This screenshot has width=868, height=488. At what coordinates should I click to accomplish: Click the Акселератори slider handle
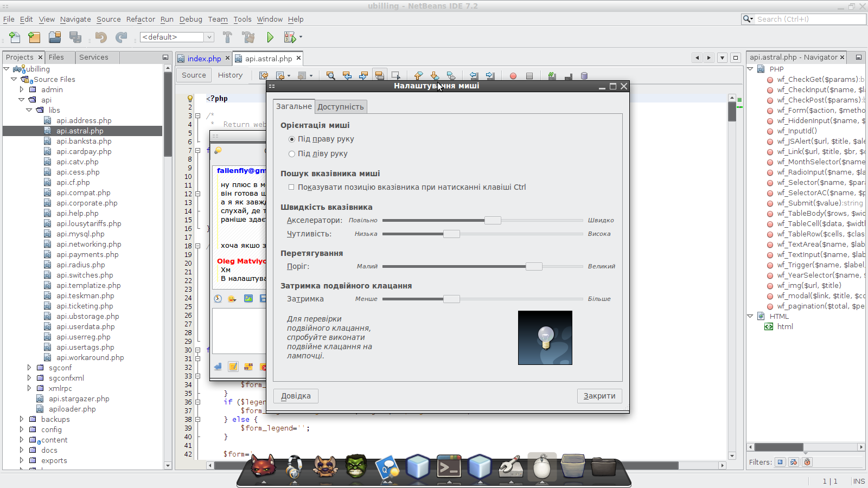pyautogui.click(x=493, y=220)
